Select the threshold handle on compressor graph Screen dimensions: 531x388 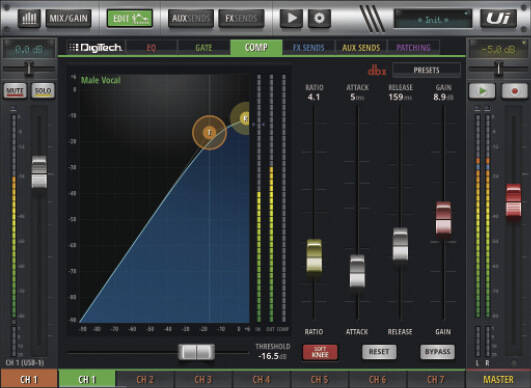[x=210, y=132]
